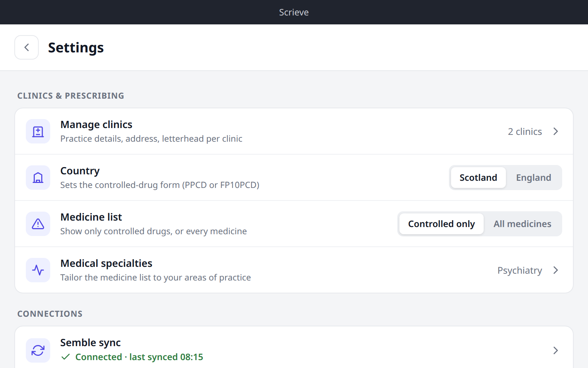Click 'Practice details, address, letterhead' description
The width and height of the screenshot is (588, 368).
pyautogui.click(x=151, y=139)
